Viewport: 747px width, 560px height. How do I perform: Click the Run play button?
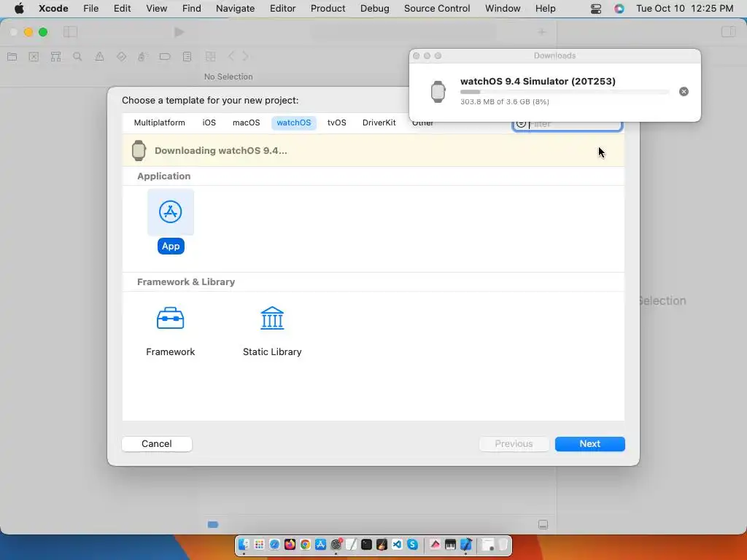179,32
